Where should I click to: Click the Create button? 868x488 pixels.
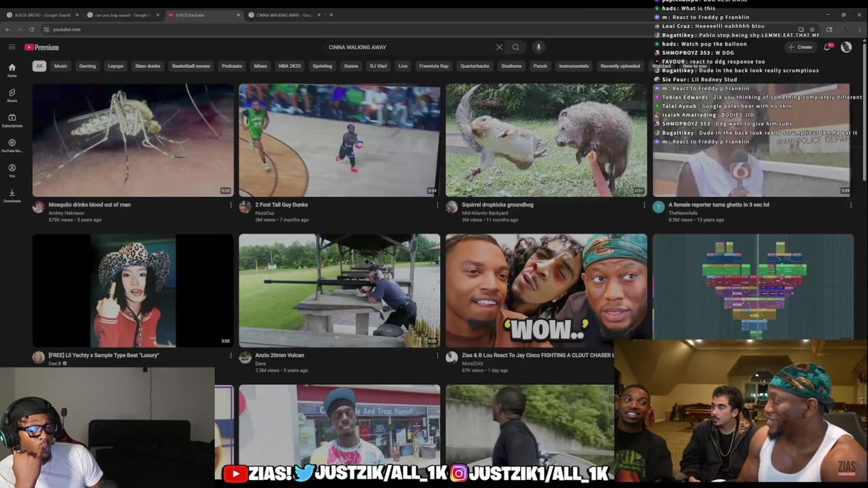click(801, 47)
